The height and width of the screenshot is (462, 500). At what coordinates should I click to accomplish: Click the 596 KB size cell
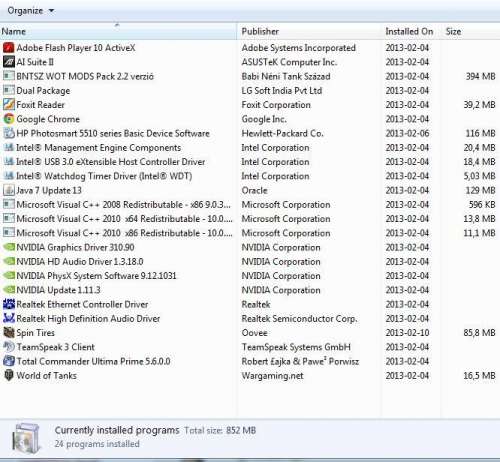(482, 204)
